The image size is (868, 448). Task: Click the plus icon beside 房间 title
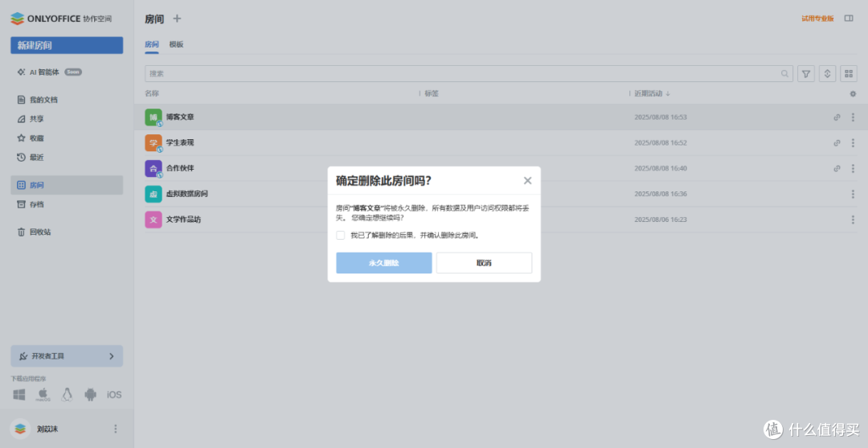click(177, 18)
